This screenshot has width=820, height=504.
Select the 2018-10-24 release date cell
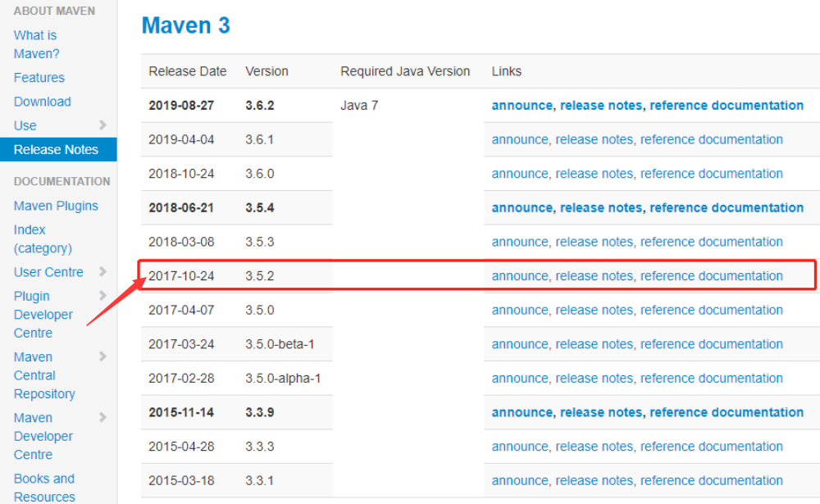181,174
